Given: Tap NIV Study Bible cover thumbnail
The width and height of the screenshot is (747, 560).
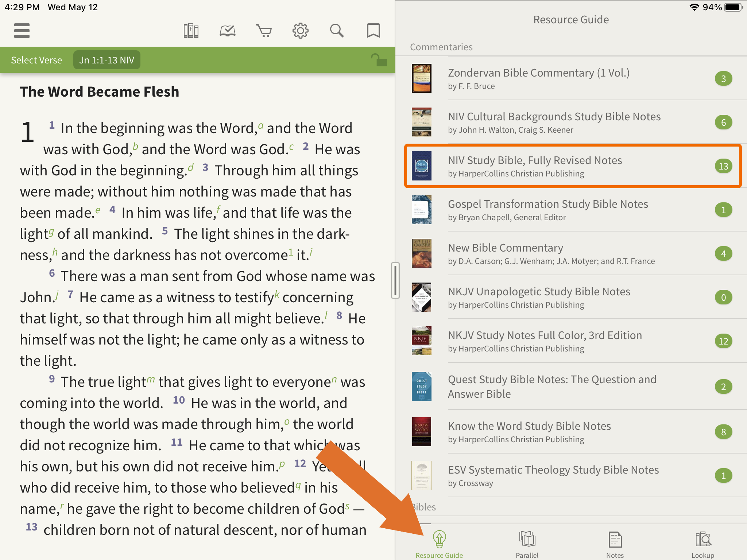Looking at the screenshot, I should (x=421, y=166).
